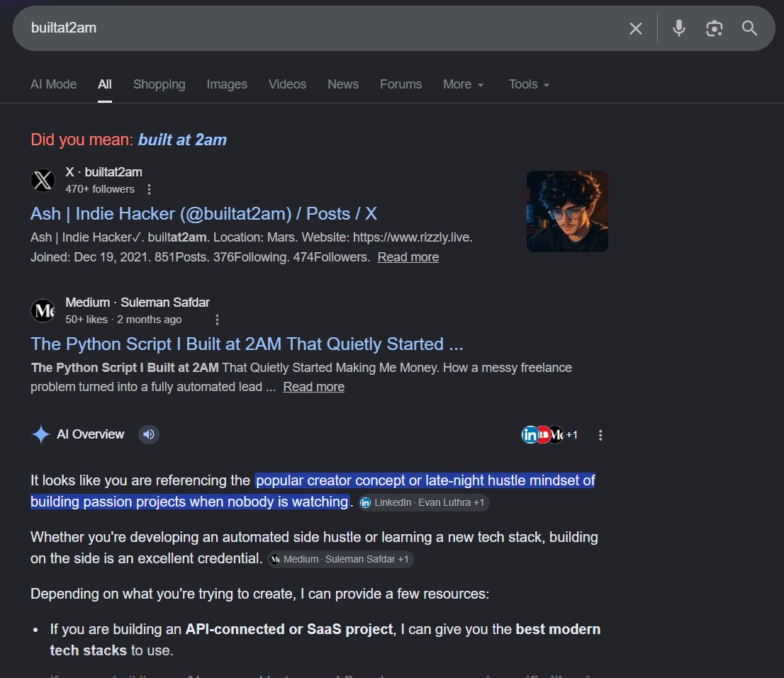
Task: Click the 'Did you mean:' label
Action: (x=82, y=140)
